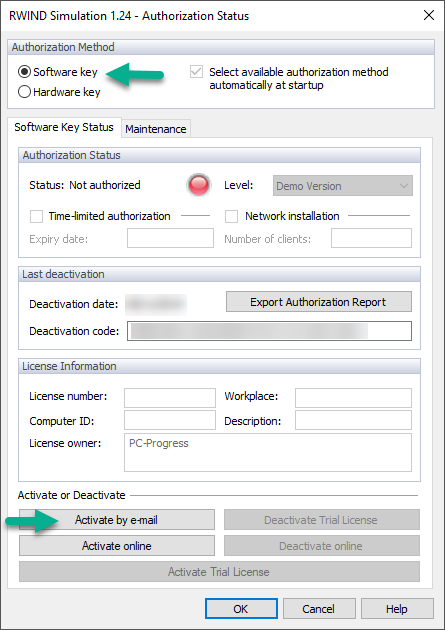This screenshot has height=630, width=445.
Task: Click the Description field
Action: tap(353, 420)
